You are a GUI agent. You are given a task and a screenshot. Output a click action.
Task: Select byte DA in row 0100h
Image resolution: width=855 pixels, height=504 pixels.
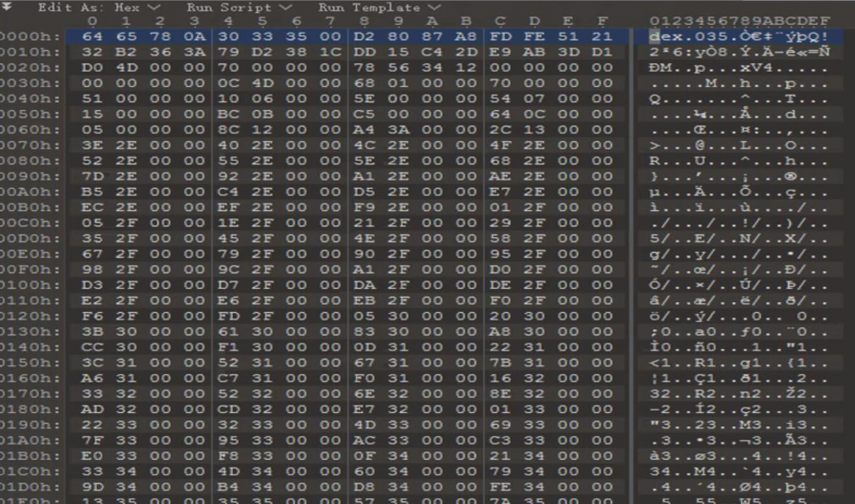click(364, 285)
